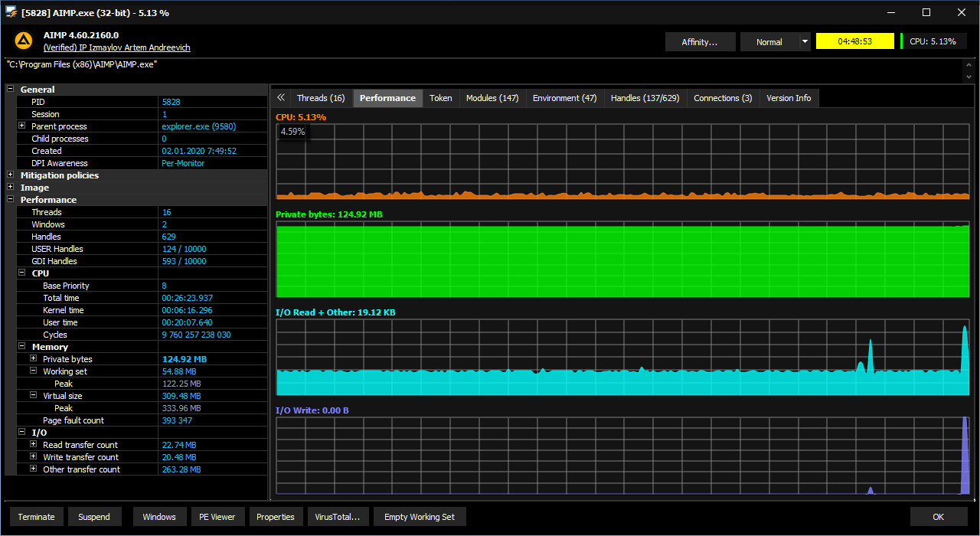Screen dimensions: 980x536
Task: Expand the Image section
Action: point(11,187)
